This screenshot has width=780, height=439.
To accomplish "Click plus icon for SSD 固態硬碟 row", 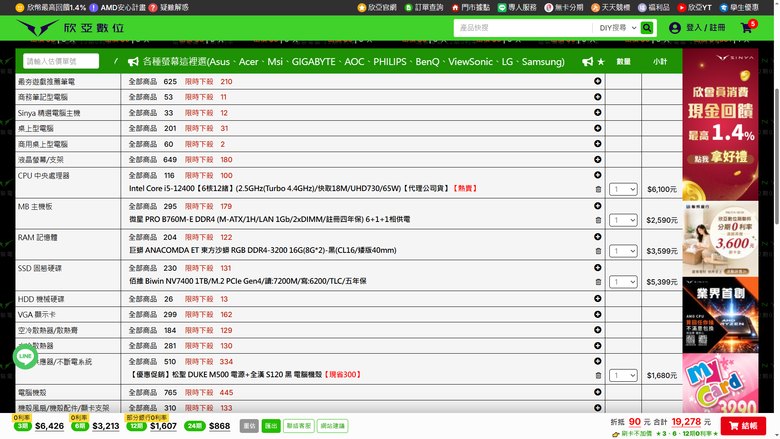I will point(597,267).
